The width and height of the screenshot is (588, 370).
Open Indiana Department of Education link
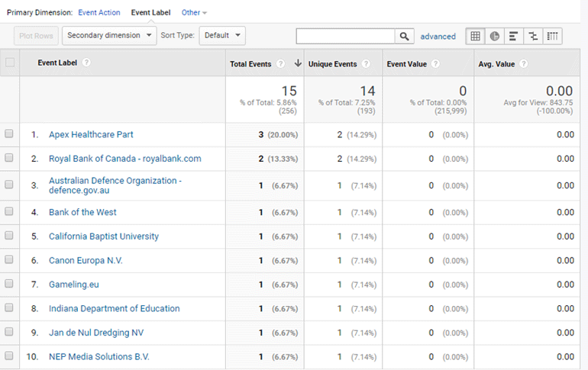115,308
